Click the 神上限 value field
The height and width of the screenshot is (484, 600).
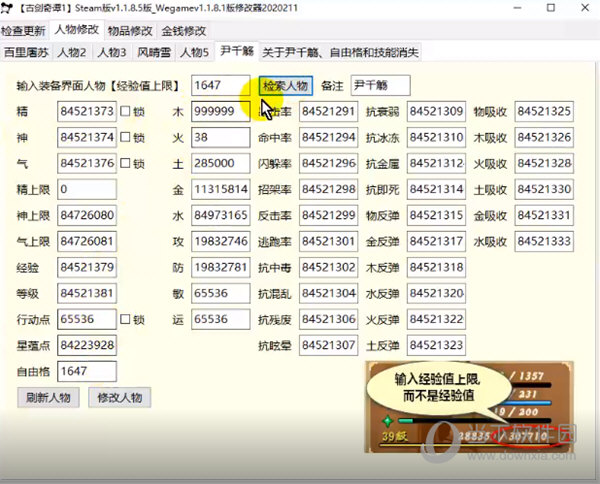[x=87, y=215]
